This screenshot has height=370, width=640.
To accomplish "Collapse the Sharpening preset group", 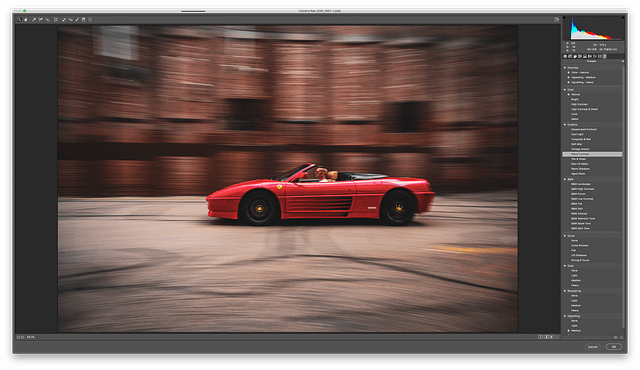I will click(x=565, y=291).
